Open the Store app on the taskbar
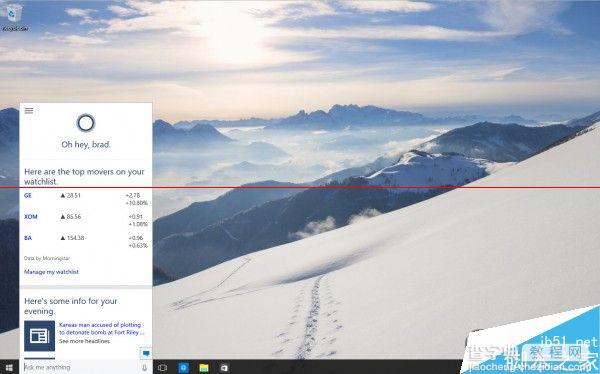Image resolution: width=600 pixels, height=374 pixels. pos(224,367)
